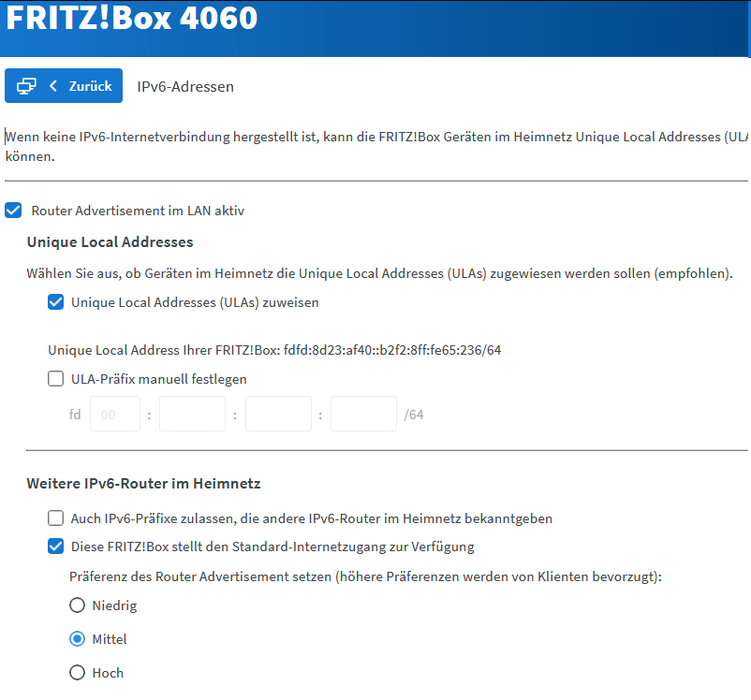Screen dimensions: 751x700
Task: Click the Weitere IPv6-Router im Heimnetz heading
Action: coord(143,484)
